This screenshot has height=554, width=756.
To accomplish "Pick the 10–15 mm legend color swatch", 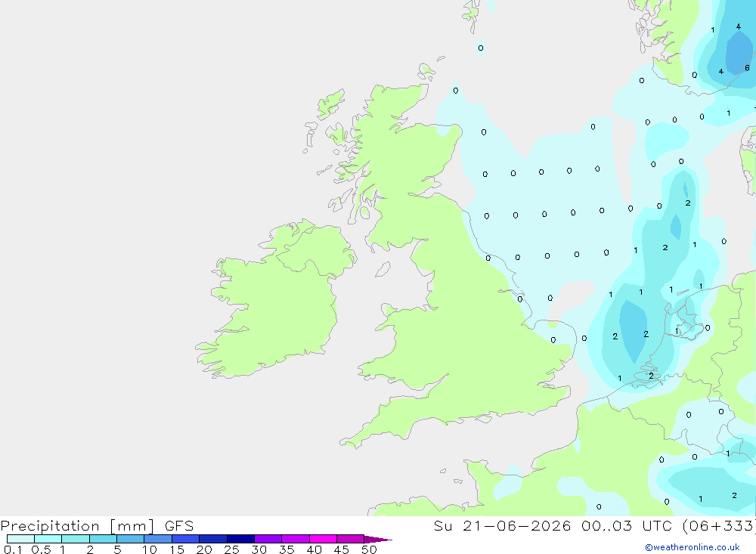I will (158, 539).
